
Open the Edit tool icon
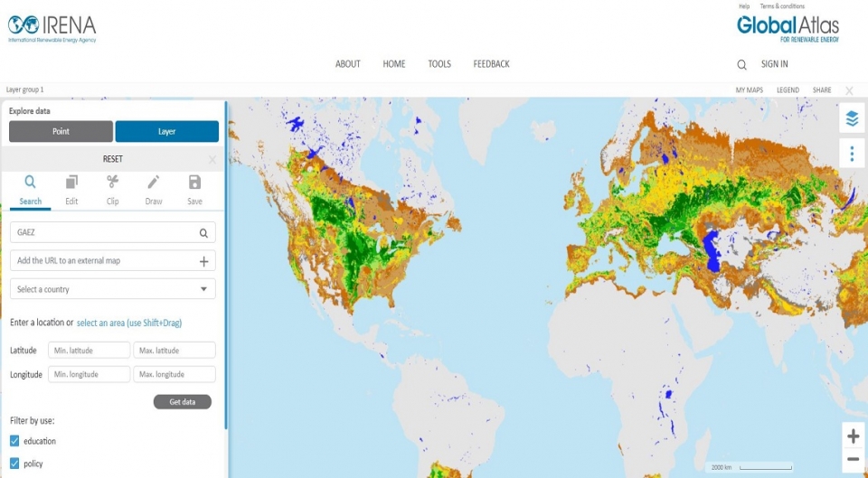tap(71, 183)
